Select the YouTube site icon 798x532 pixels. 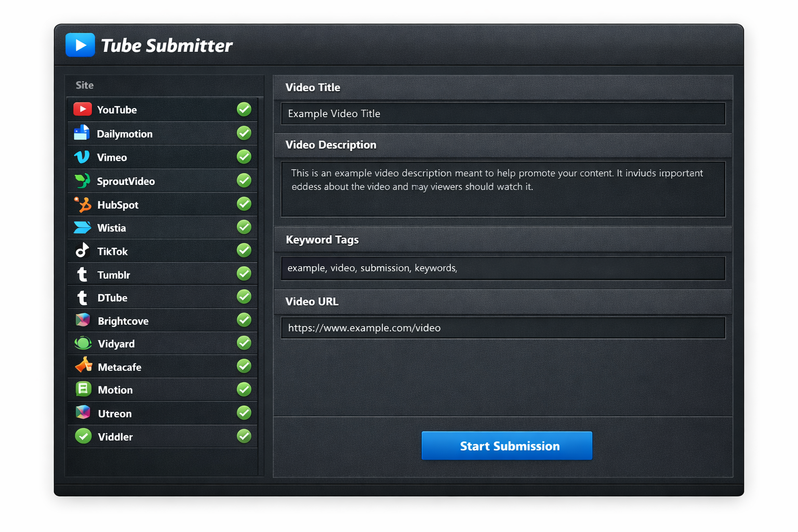pyautogui.click(x=82, y=109)
